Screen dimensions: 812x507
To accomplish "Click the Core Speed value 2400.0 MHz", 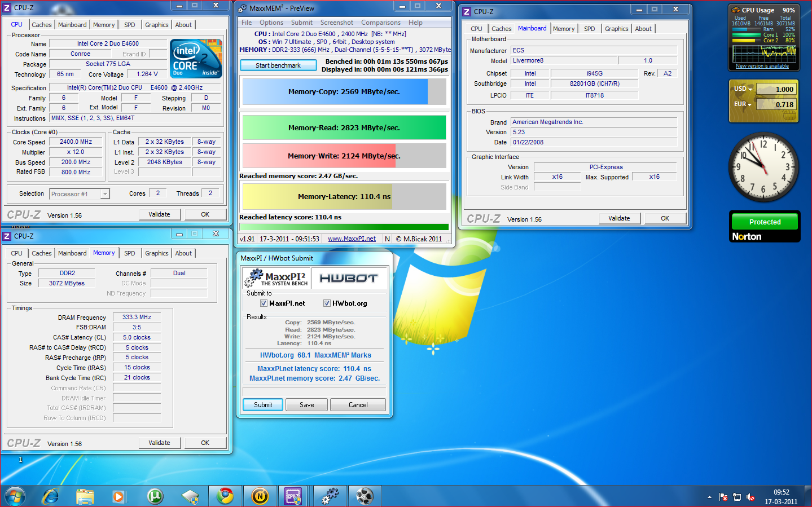I will (76, 142).
